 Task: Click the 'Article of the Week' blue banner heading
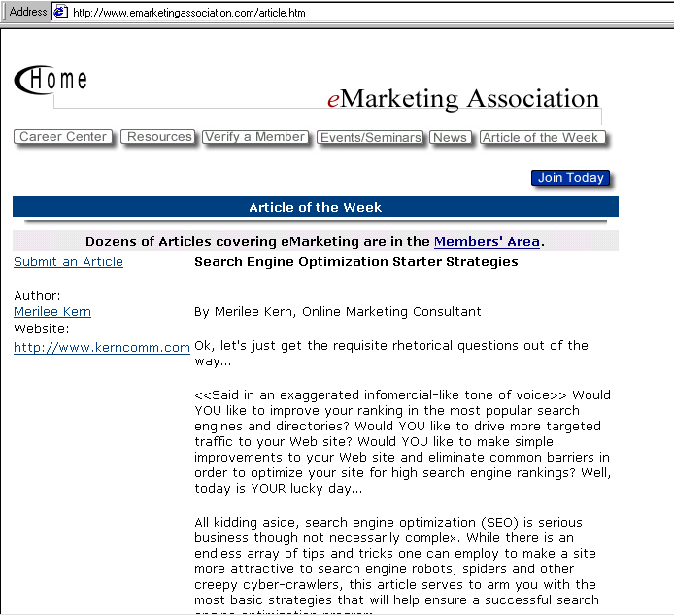pyautogui.click(x=316, y=207)
